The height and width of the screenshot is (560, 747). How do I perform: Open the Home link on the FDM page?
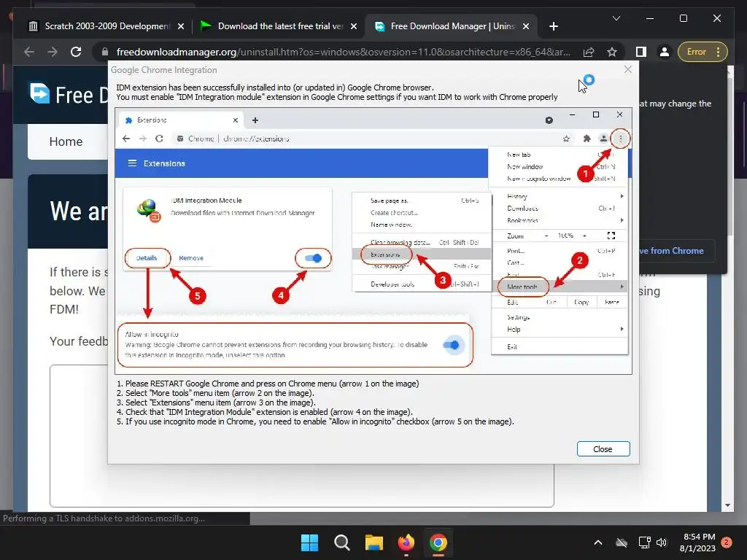click(x=66, y=141)
